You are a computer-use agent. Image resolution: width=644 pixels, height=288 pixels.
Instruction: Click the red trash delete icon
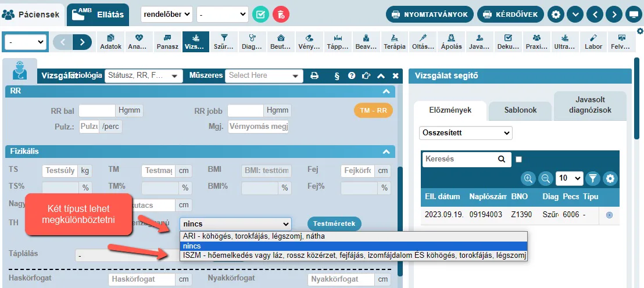click(x=281, y=15)
